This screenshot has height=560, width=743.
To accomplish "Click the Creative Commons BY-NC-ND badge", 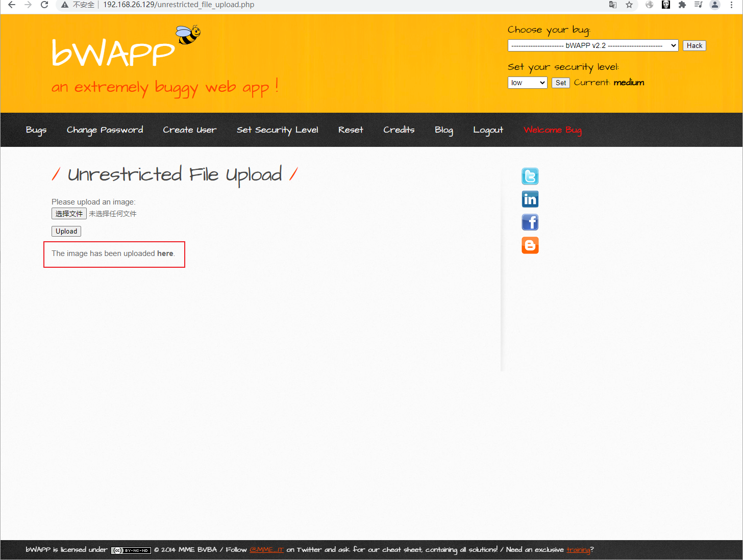I will tap(131, 550).
